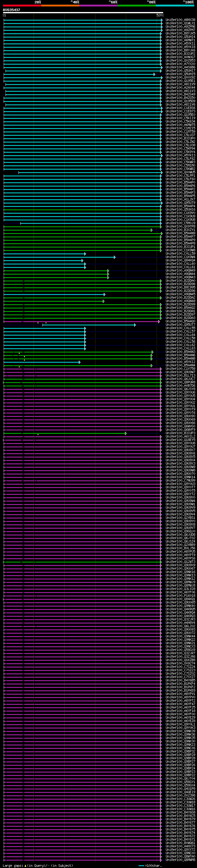Select the UniRef100_O02398 label
The image size is (197, 868).
180,795
